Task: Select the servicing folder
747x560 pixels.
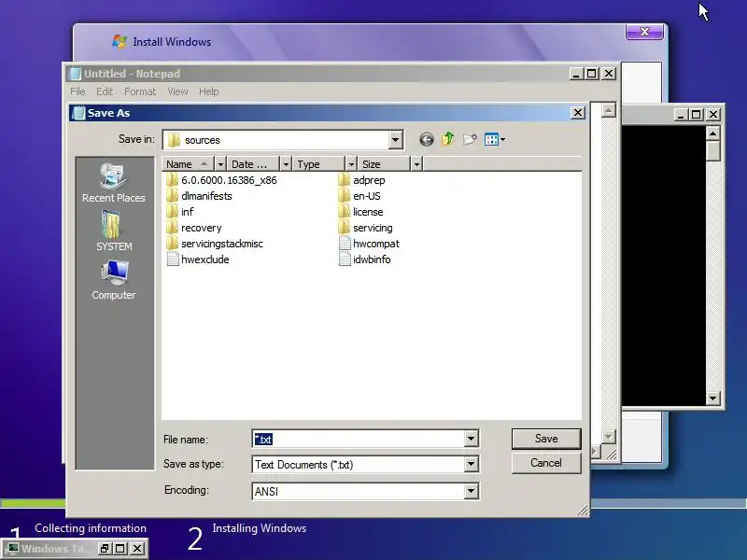Action: coord(365,228)
